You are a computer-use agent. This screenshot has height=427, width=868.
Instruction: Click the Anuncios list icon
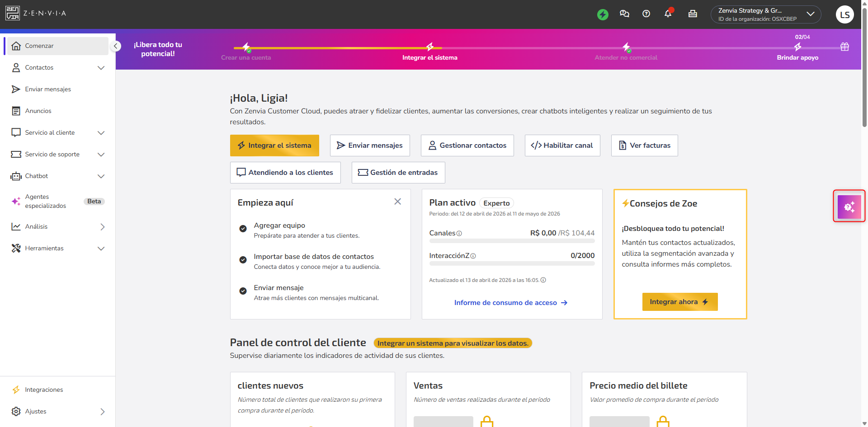[x=16, y=111]
